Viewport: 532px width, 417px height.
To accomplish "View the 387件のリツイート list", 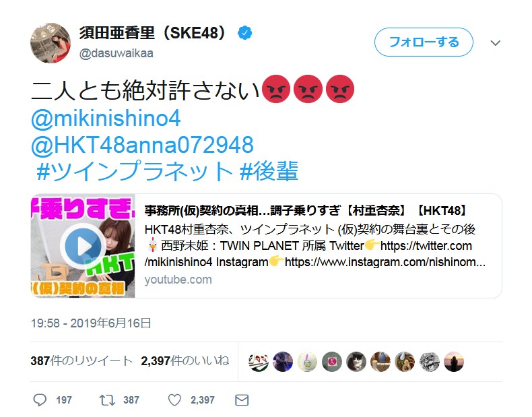I will point(81,361).
